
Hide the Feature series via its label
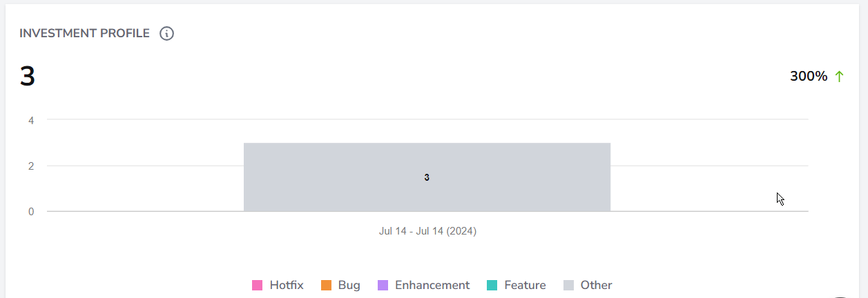pyautogui.click(x=525, y=285)
